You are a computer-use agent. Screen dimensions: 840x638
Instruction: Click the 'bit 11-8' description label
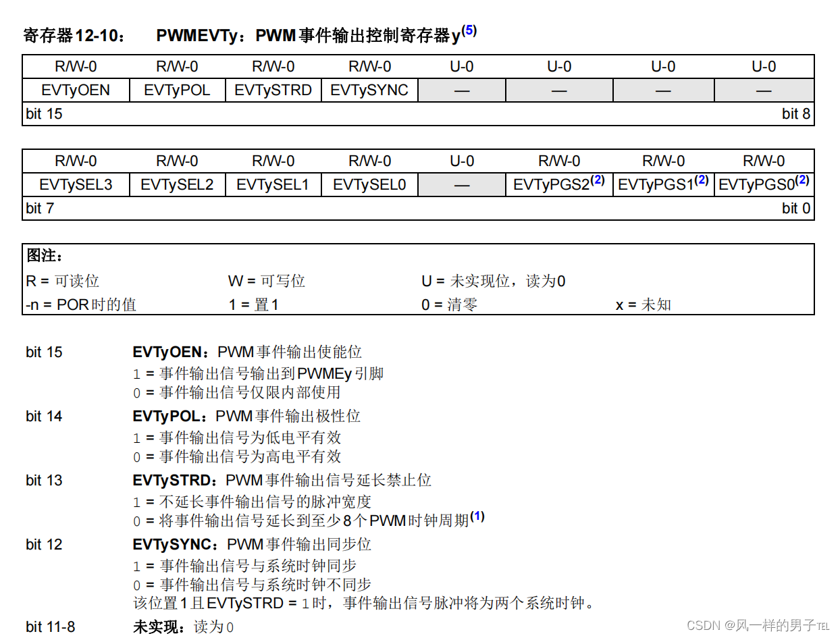pyautogui.click(x=51, y=627)
